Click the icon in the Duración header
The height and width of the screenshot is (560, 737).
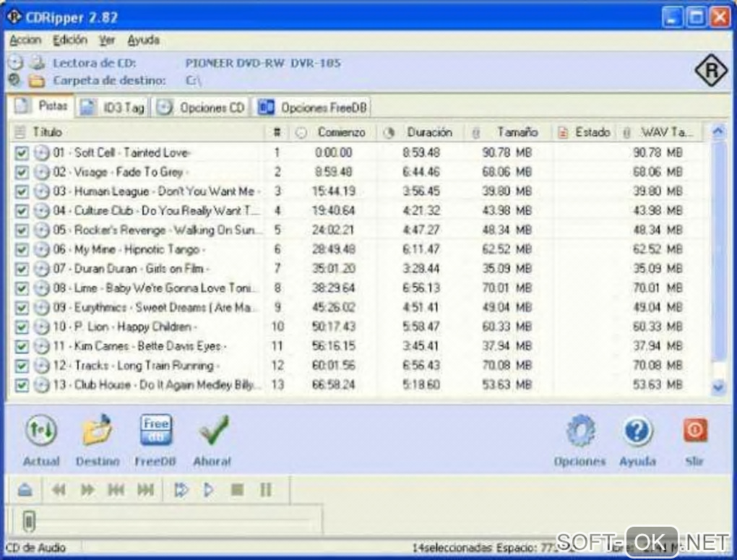click(389, 133)
